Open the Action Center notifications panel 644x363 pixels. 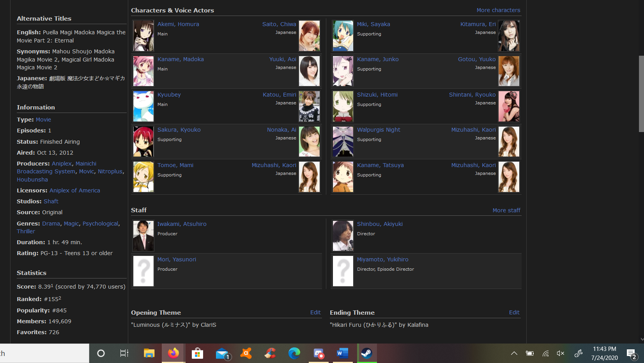click(x=631, y=354)
